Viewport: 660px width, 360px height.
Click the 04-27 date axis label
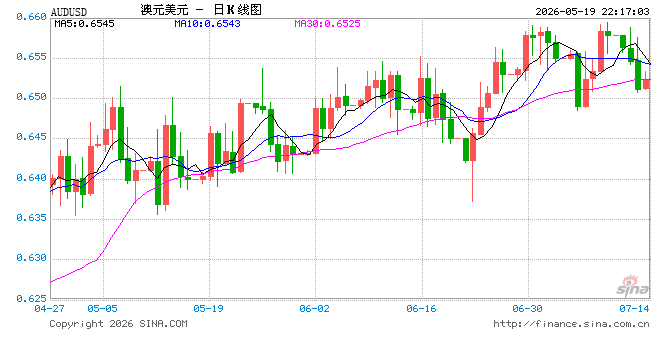[49, 309]
